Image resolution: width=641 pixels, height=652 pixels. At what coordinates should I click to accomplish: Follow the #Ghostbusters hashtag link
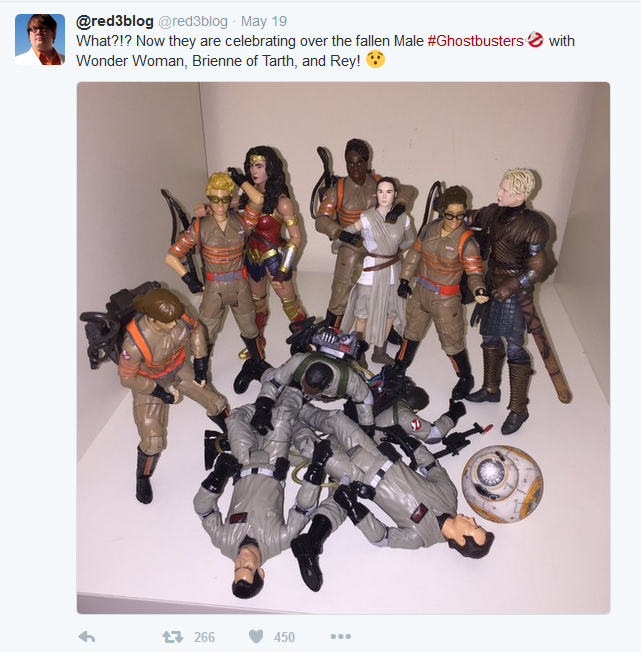point(475,41)
